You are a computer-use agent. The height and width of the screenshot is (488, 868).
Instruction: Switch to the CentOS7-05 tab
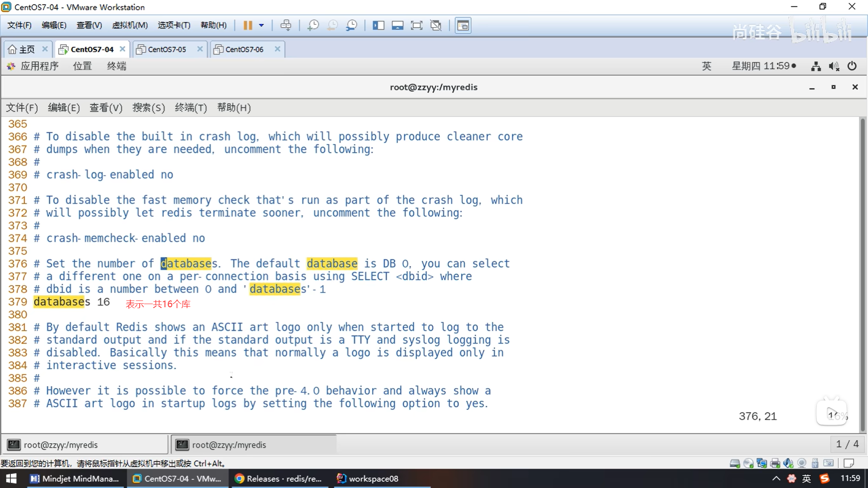166,49
